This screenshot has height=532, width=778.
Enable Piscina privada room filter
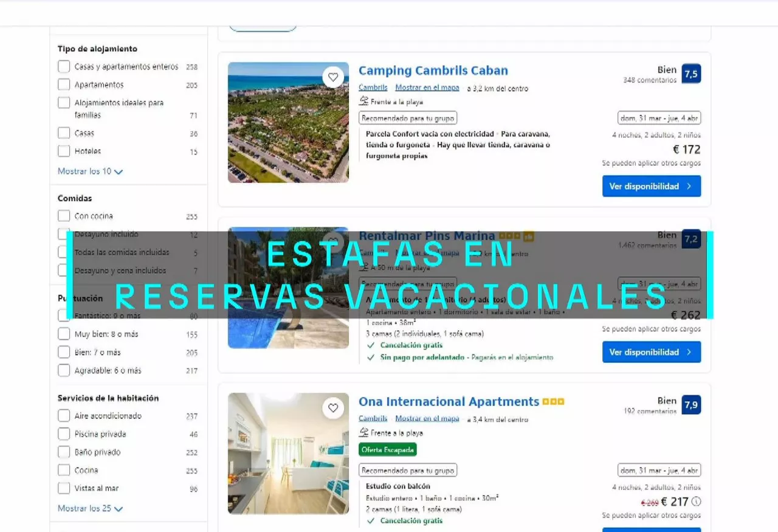click(x=64, y=434)
